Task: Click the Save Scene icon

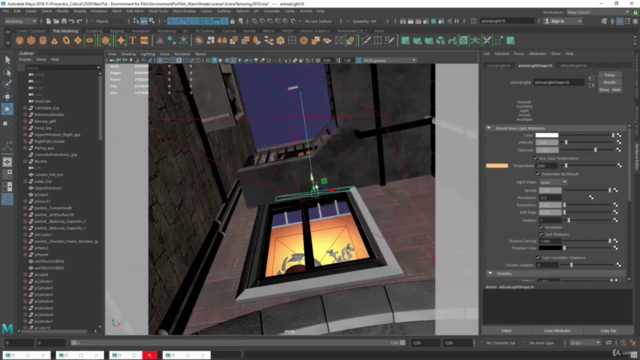Action: pos(64,21)
